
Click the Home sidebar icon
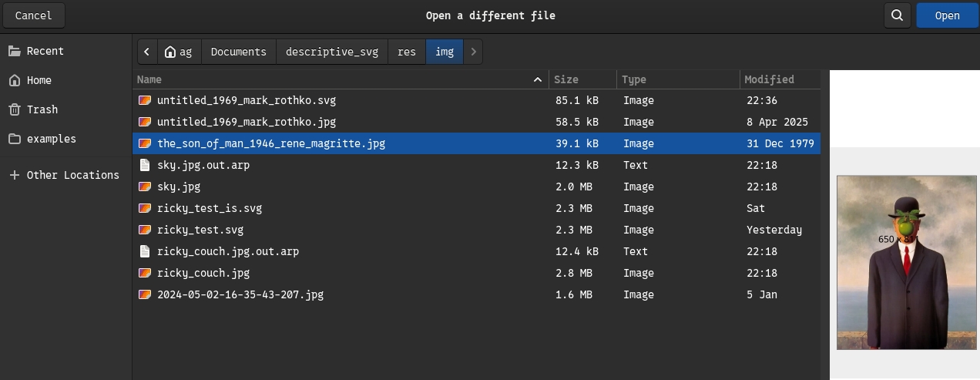point(14,80)
